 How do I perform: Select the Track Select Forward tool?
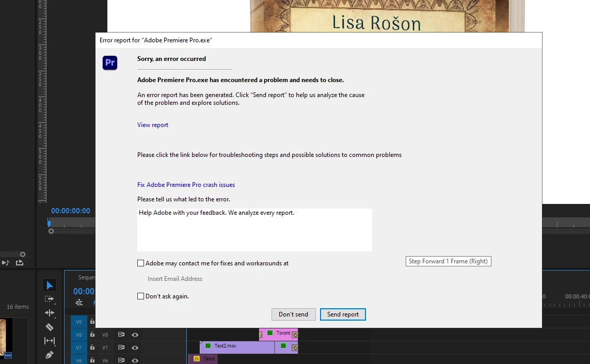49,299
